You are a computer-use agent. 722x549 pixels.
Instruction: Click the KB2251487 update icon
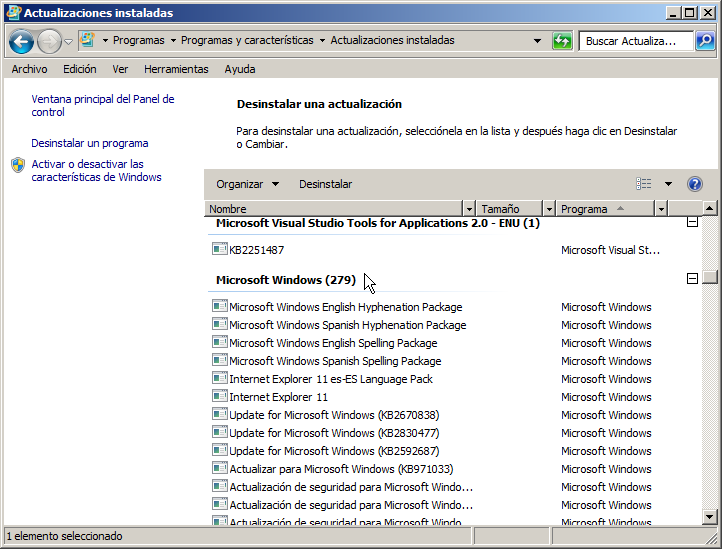pyautogui.click(x=220, y=249)
